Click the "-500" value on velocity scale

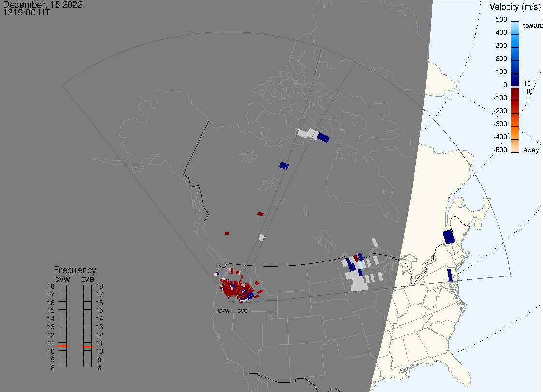[x=500, y=150]
